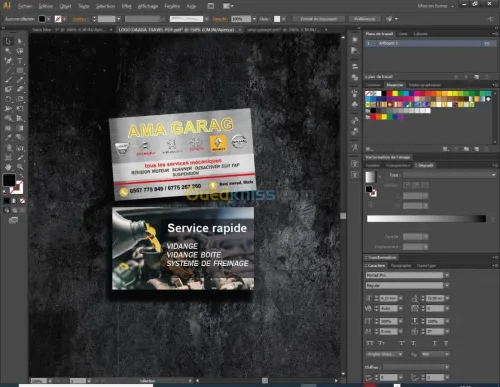The width and height of the screenshot is (500, 387).
Task: Switch to the Transparence tab
Action: 398,165
